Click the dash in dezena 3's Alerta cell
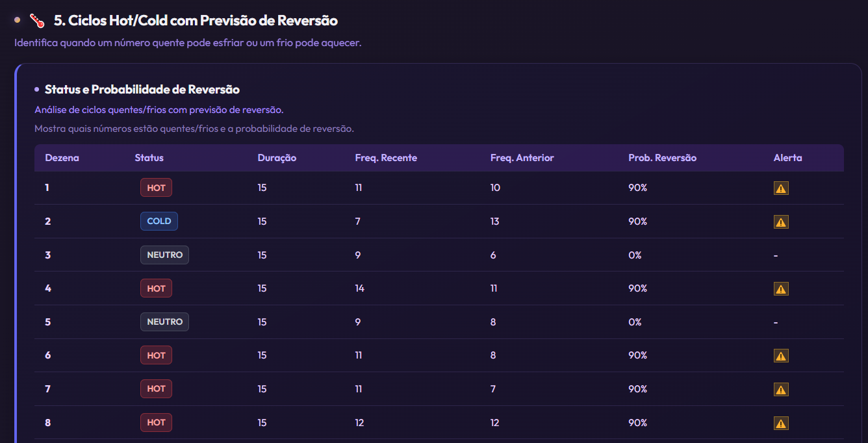The height and width of the screenshot is (443, 868). (x=775, y=255)
